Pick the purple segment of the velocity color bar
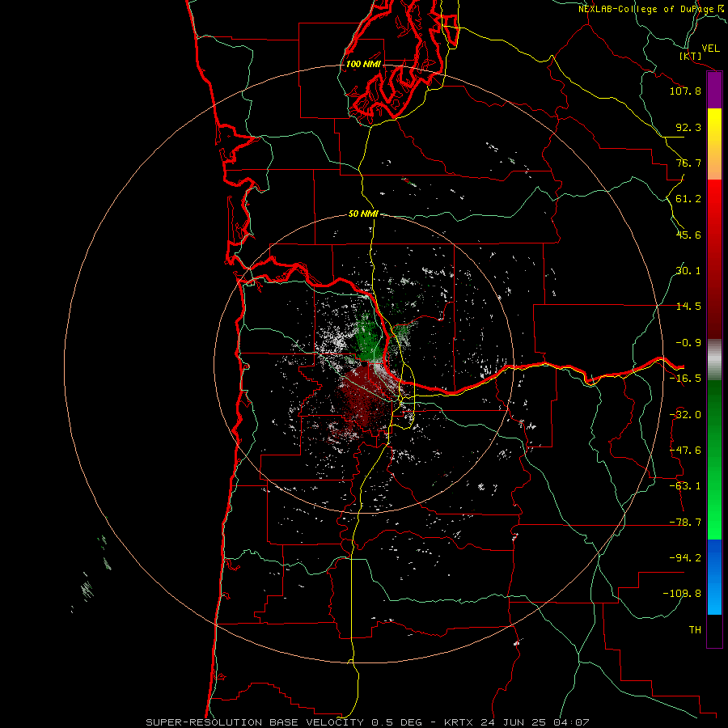 714,91
